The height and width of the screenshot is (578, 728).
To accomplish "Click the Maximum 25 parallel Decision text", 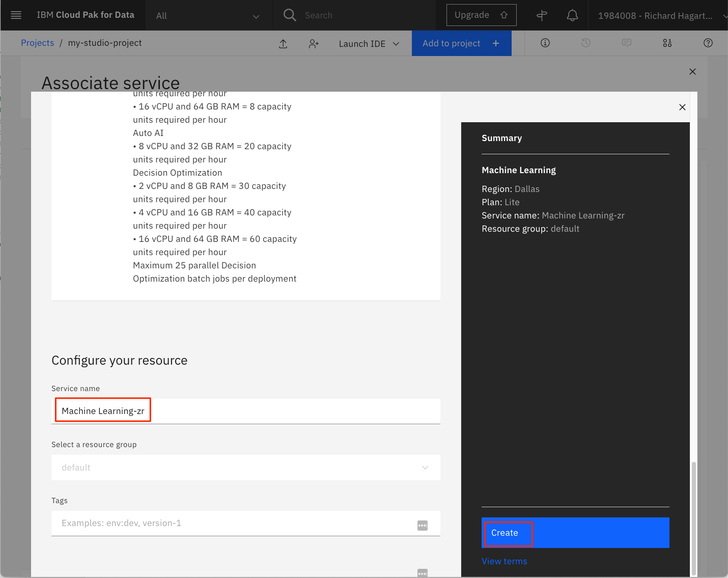I will pos(194,265).
